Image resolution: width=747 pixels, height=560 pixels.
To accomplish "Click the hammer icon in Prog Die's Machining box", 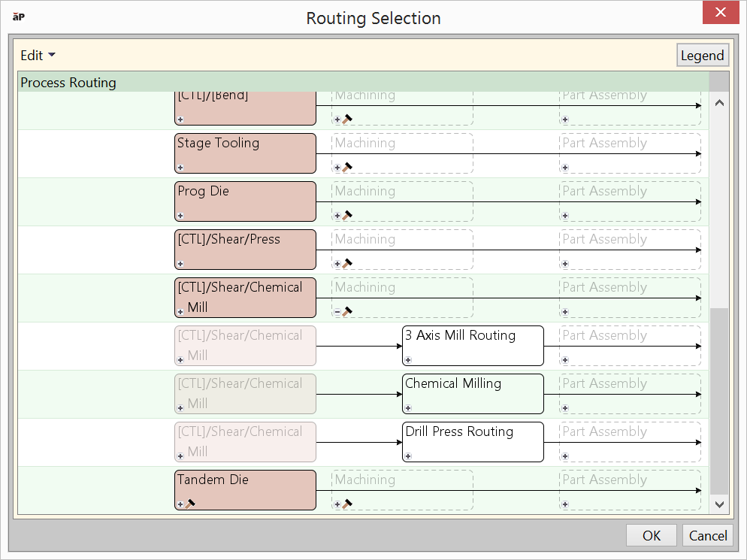I will pos(347,216).
